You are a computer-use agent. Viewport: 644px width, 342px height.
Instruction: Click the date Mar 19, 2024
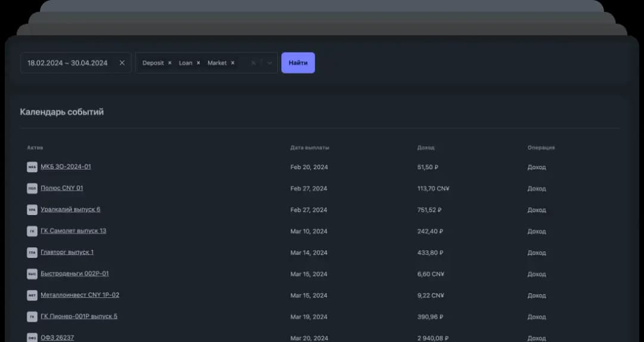309,316
